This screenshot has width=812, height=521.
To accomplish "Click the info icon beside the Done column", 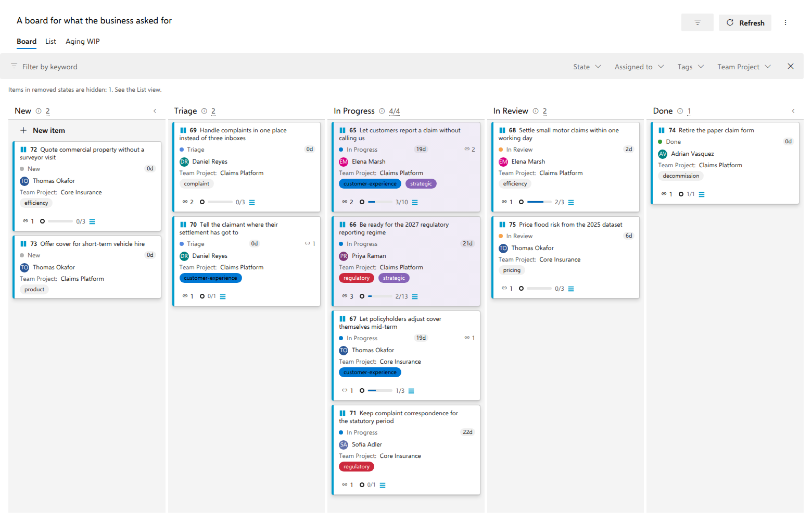I will click(x=680, y=111).
